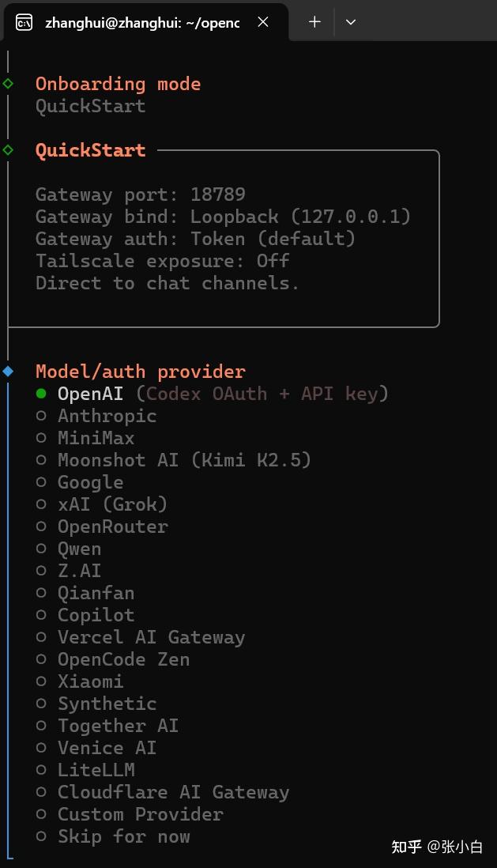
Task: Close the zhanghui terminal tab
Action: [x=263, y=22]
